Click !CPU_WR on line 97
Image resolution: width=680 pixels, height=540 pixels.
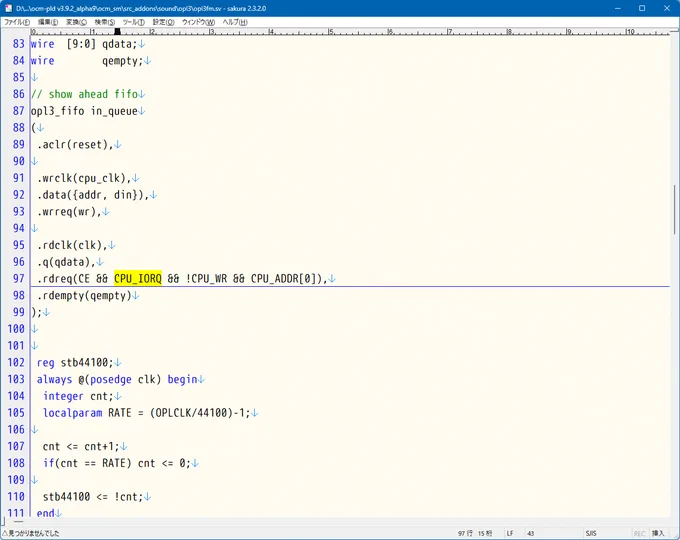206,278
